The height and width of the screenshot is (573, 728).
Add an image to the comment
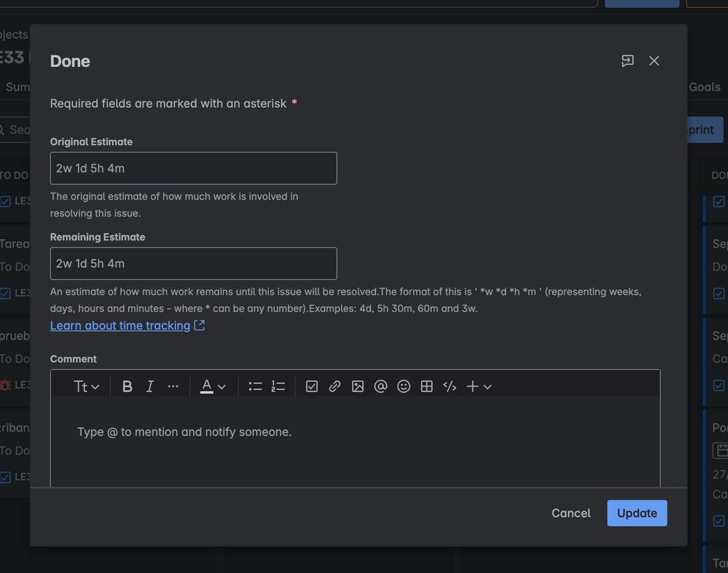tap(358, 386)
